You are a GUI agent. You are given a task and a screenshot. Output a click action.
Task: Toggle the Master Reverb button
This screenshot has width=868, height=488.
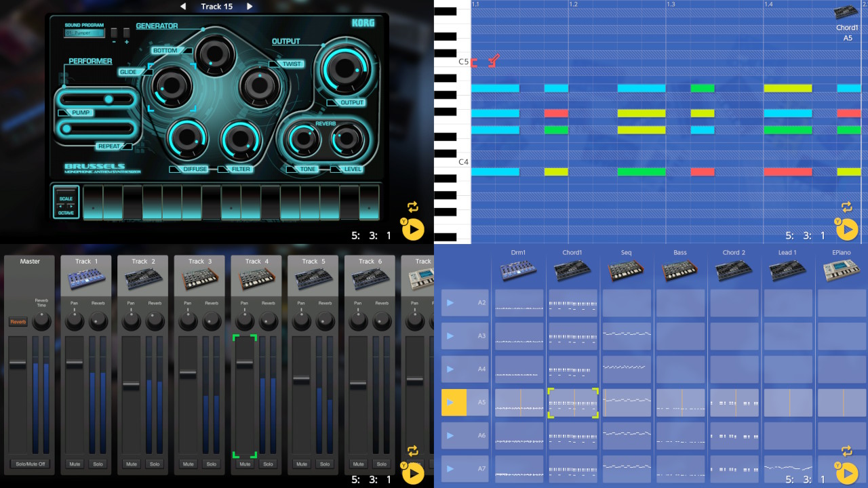tap(18, 322)
